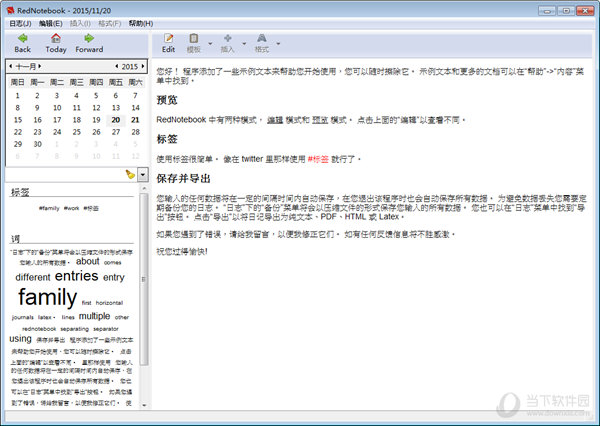Click the word 'comes' in cloud

coord(112,263)
